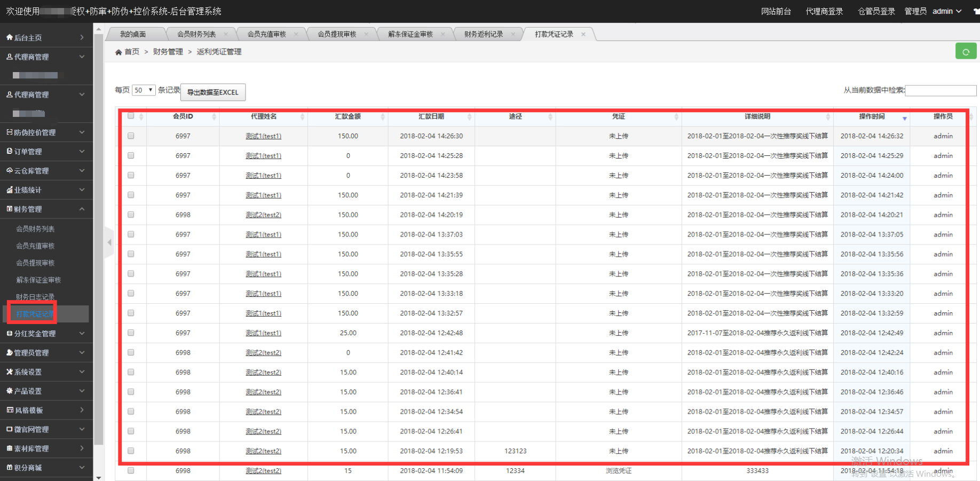Sort by 凭证 column arrows
This screenshot has height=481, width=980.
pyautogui.click(x=676, y=117)
